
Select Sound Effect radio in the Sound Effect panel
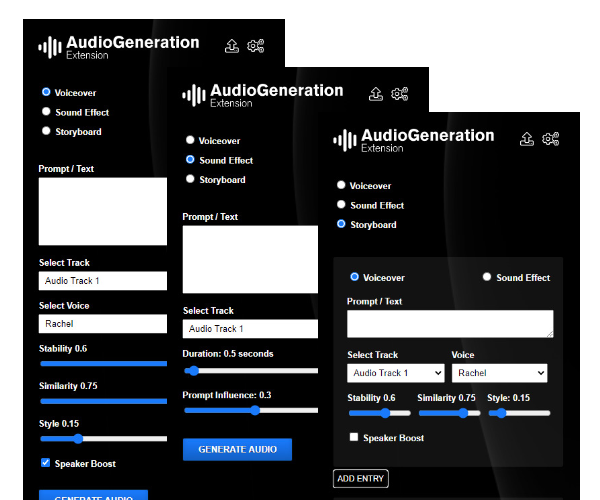tap(190, 160)
